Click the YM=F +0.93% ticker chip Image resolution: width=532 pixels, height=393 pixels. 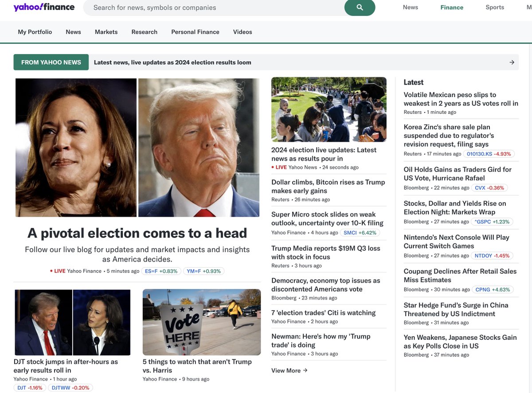tap(204, 271)
